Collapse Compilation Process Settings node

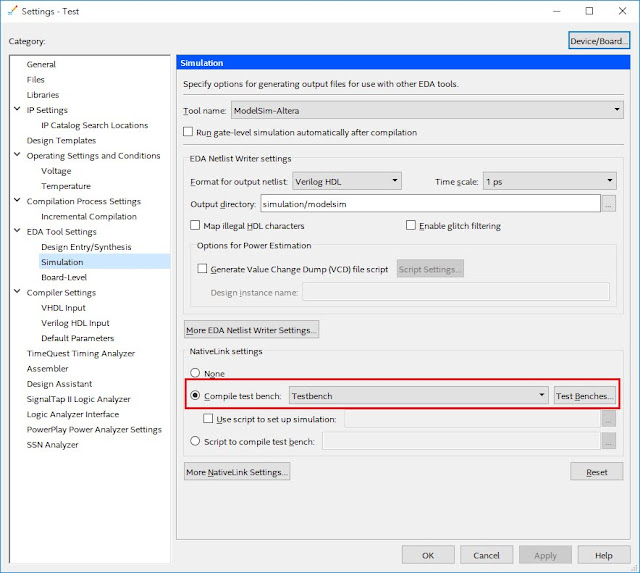coord(17,201)
